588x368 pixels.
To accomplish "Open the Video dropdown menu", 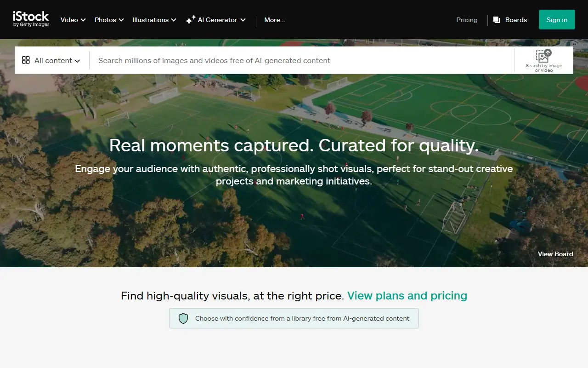I will [73, 20].
